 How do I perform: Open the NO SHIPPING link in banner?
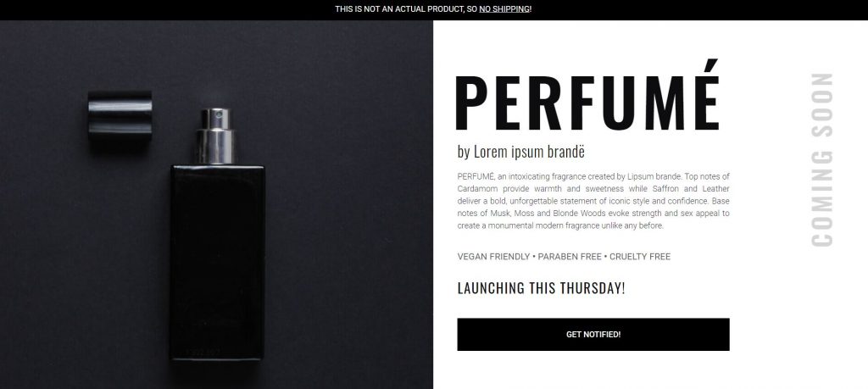504,8
